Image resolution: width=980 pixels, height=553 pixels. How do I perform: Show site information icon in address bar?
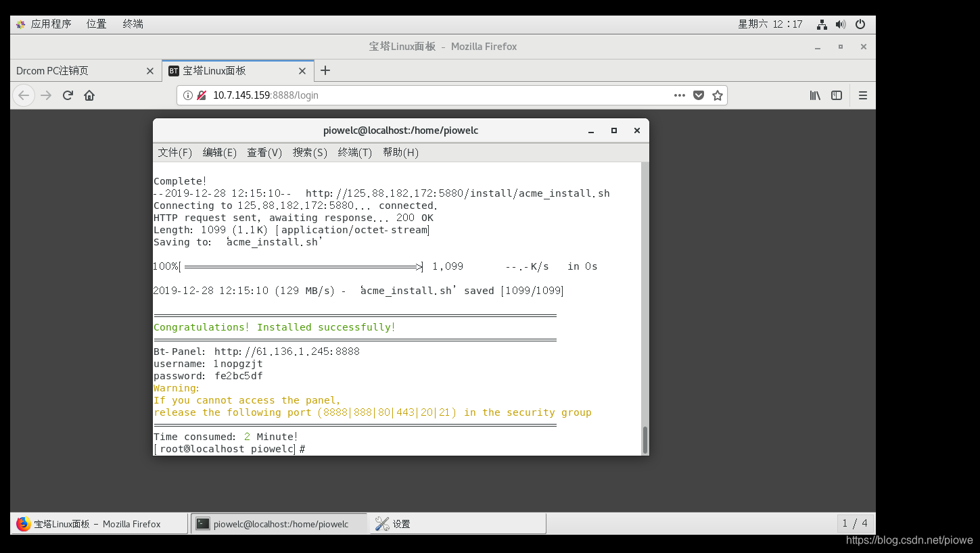pyautogui.click(x=188, y=95)
